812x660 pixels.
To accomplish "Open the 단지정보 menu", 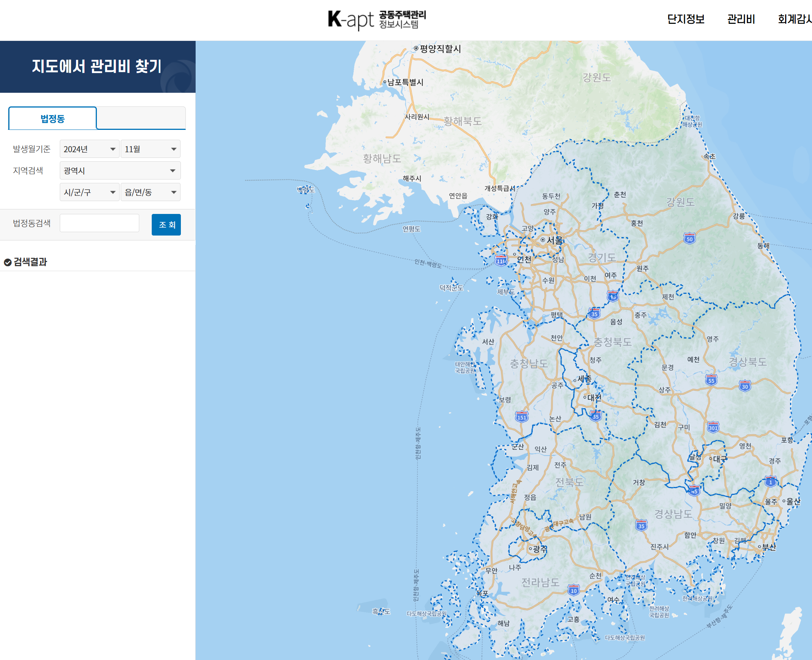I will coord(686,19).
